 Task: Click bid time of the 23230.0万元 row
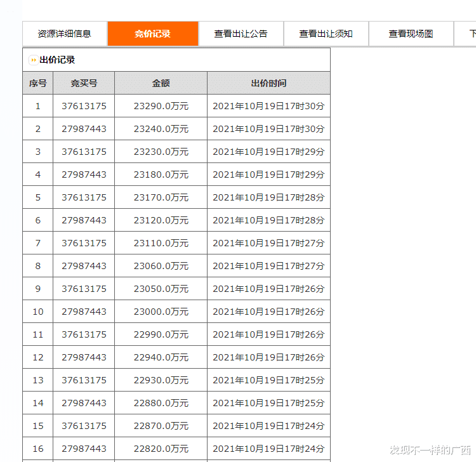coord(268,152)
